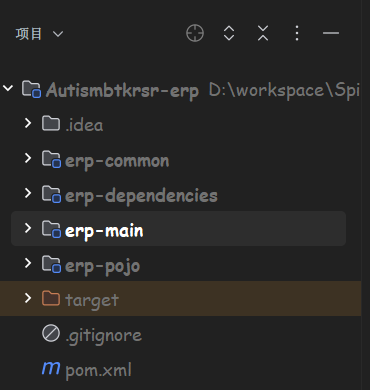Select the target label

pyautogui.click(x=92, y=301)
